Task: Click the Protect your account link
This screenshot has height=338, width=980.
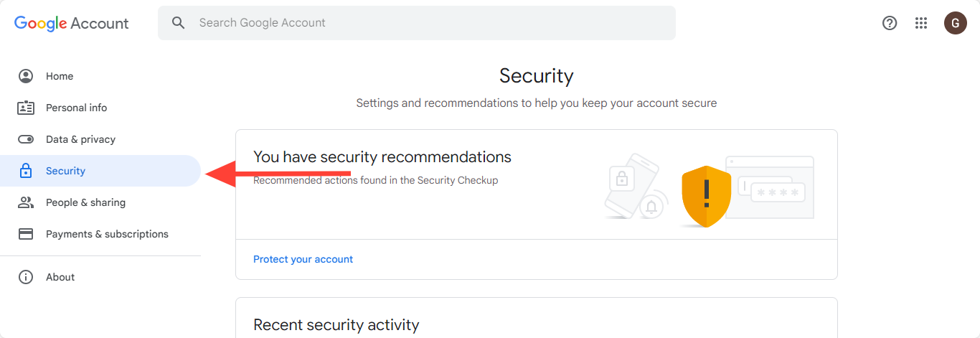Action: tap(303, 259)
